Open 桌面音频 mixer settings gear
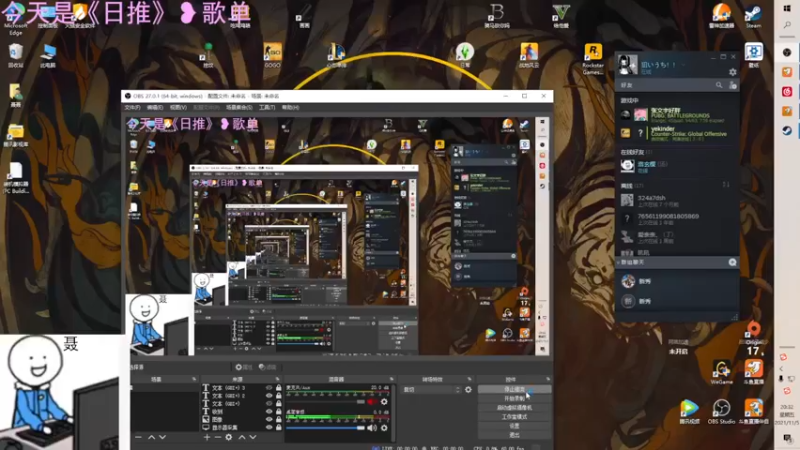The image size is (800, 450). (384, 428)
